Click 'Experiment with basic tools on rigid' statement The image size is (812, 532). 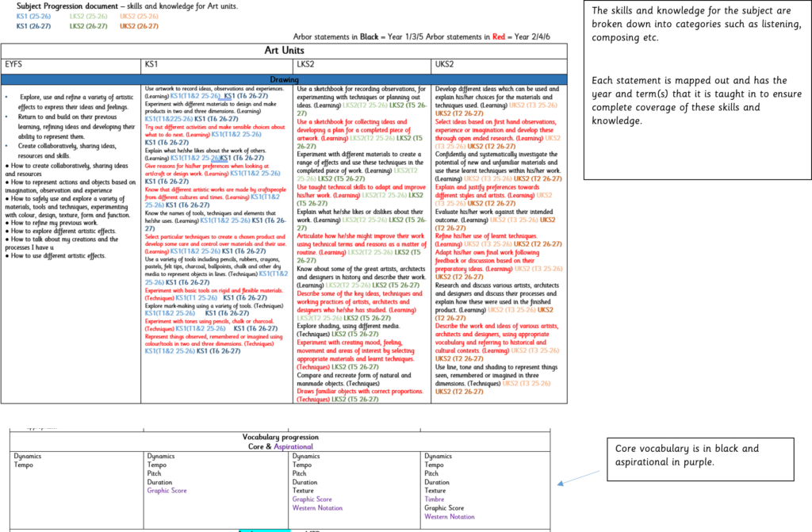click(214, 294)
